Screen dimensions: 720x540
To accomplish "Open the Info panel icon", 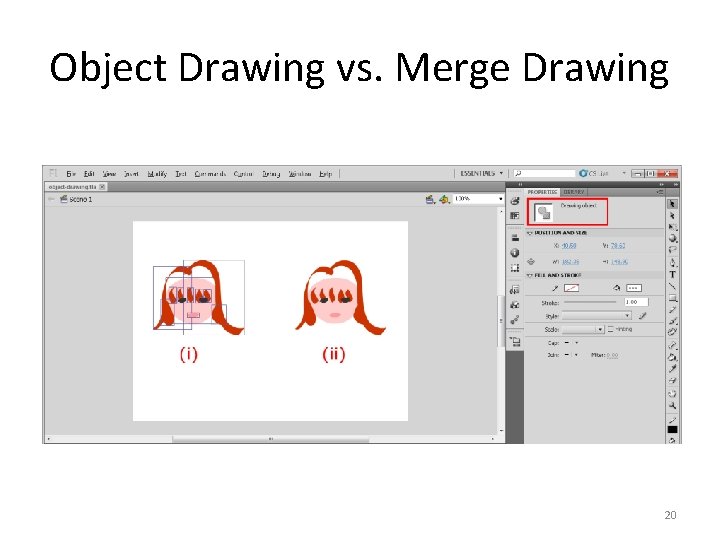I will (515, 253).
